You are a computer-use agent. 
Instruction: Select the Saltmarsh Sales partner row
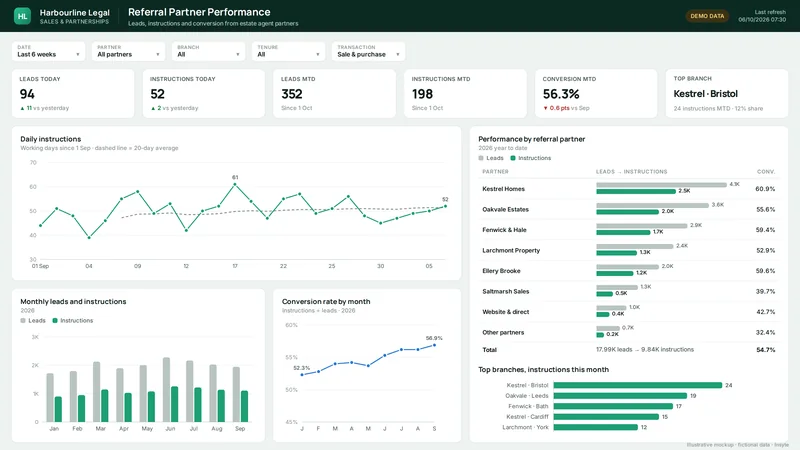tap(629, 291)
